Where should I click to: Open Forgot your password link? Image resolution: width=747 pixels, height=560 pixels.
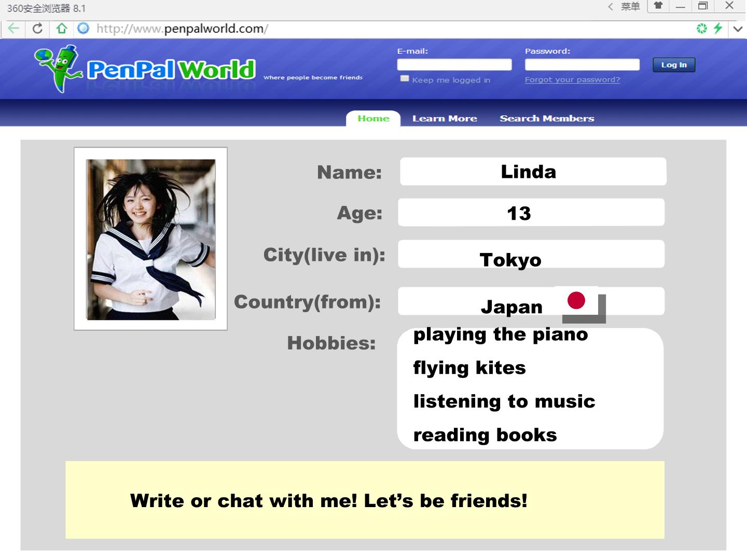(572, 80)
